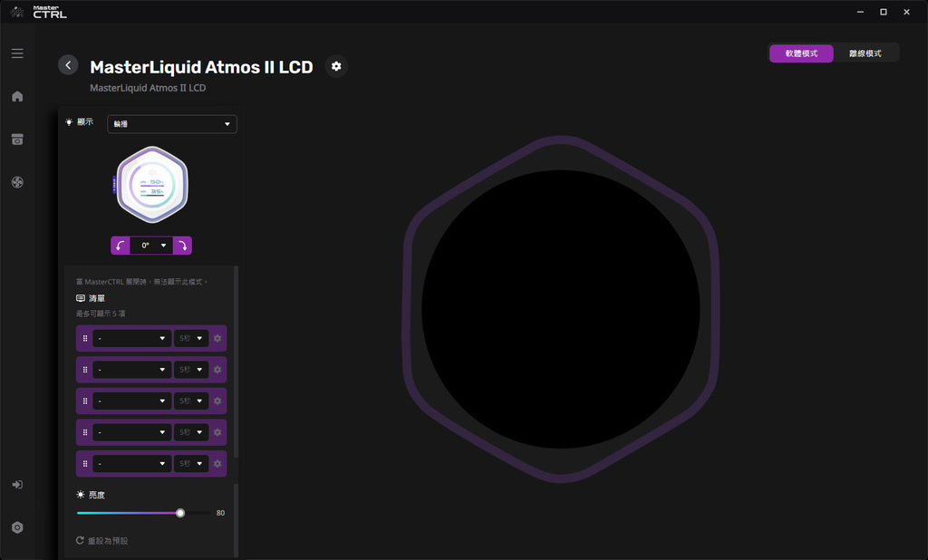Open gear settings of fifth list row
Image resolution: width=928 pixels, height=560 pixels.
(217, 464)
